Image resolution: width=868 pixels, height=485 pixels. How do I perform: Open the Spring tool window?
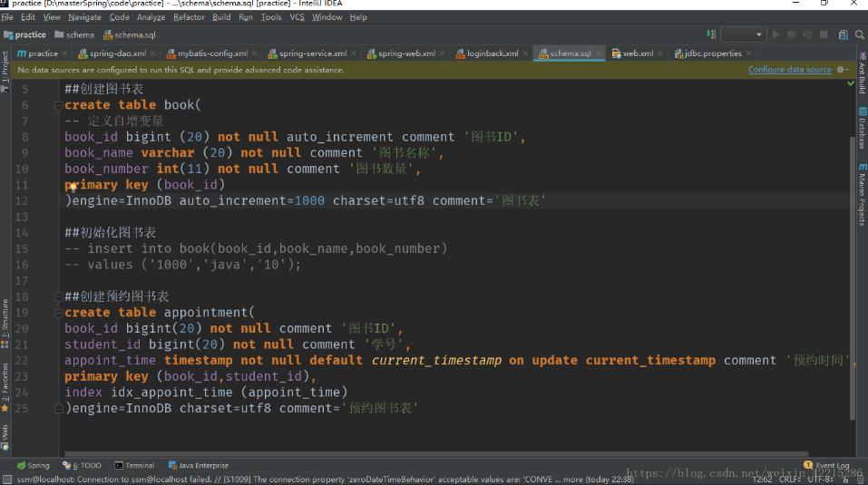pyautogui.click(x=33, y=466)
